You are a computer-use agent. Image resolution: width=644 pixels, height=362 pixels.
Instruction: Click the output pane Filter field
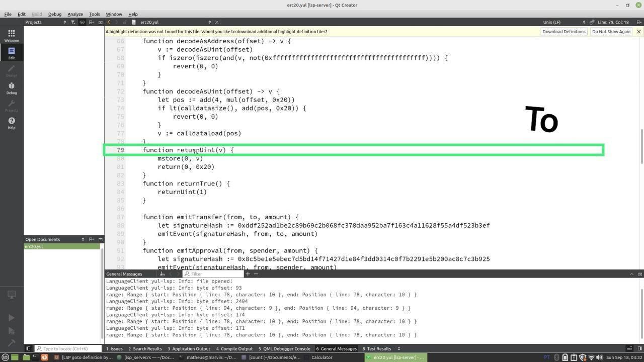pos(213,274)
